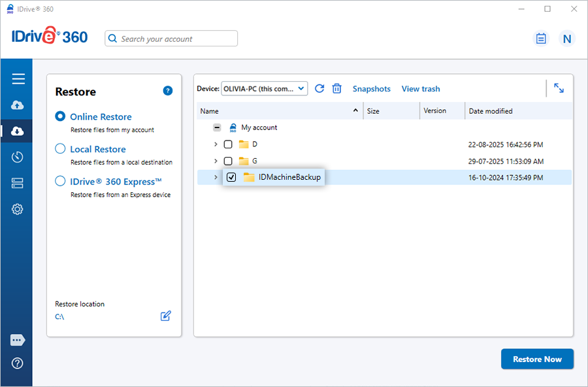This screenshot has width=588, height=387.
Task: Open the Device dropdown OLIVIA-PC
Action: (x=265, y=88)
